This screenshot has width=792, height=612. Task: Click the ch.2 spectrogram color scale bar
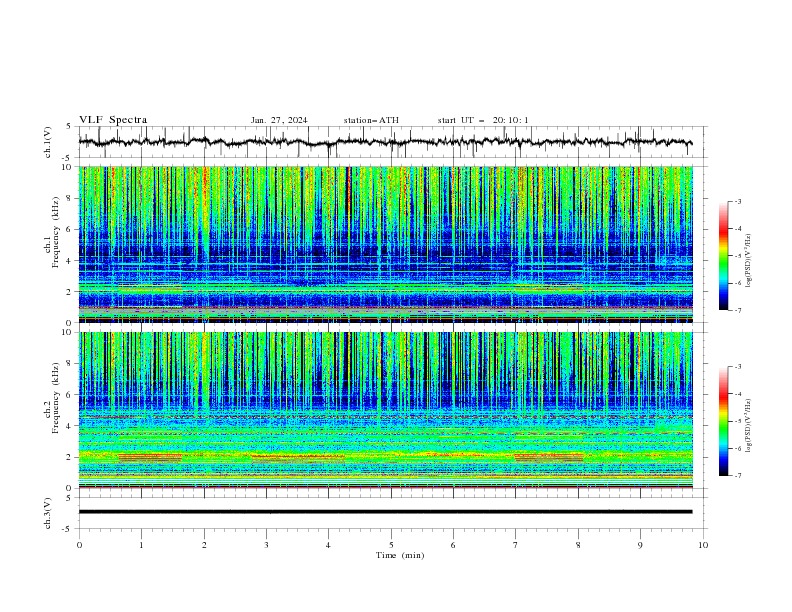pyautogui.click(x=723, y=421)
